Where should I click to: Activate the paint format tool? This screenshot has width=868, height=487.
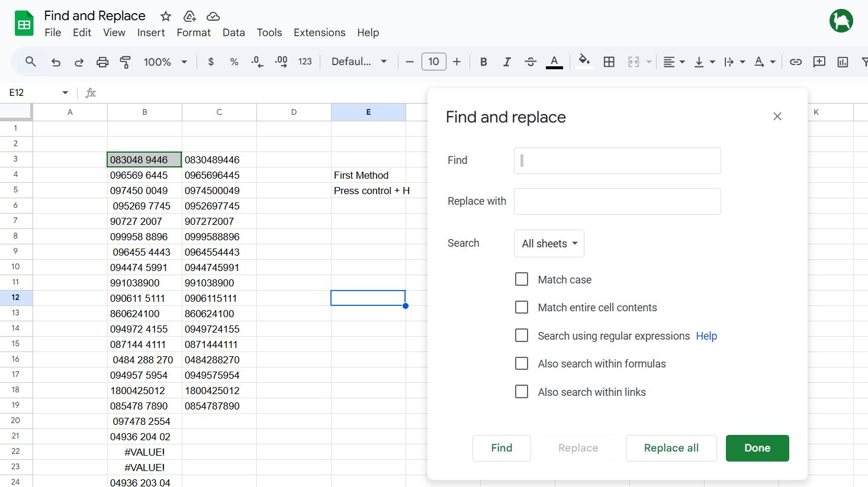[126, 62]
